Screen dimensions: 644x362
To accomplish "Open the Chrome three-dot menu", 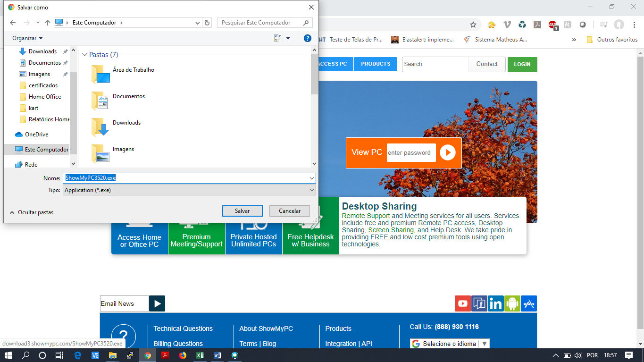I will [x=634, y=25].
